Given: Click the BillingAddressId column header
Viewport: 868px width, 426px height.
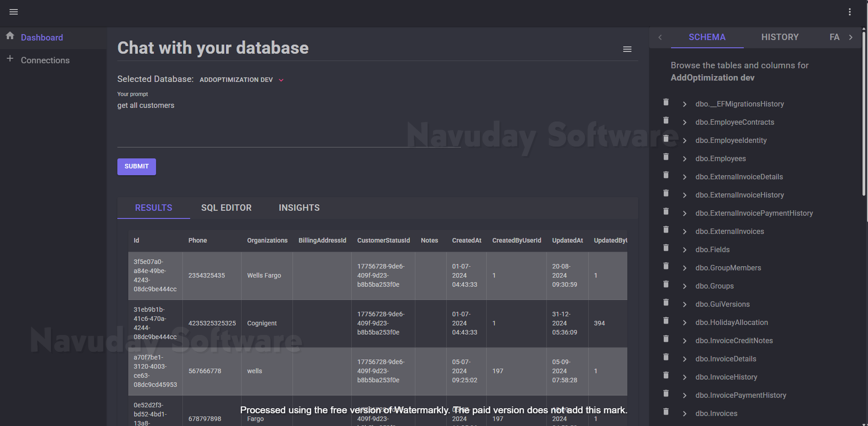Looking at the screenshot, I should [322, 240].
